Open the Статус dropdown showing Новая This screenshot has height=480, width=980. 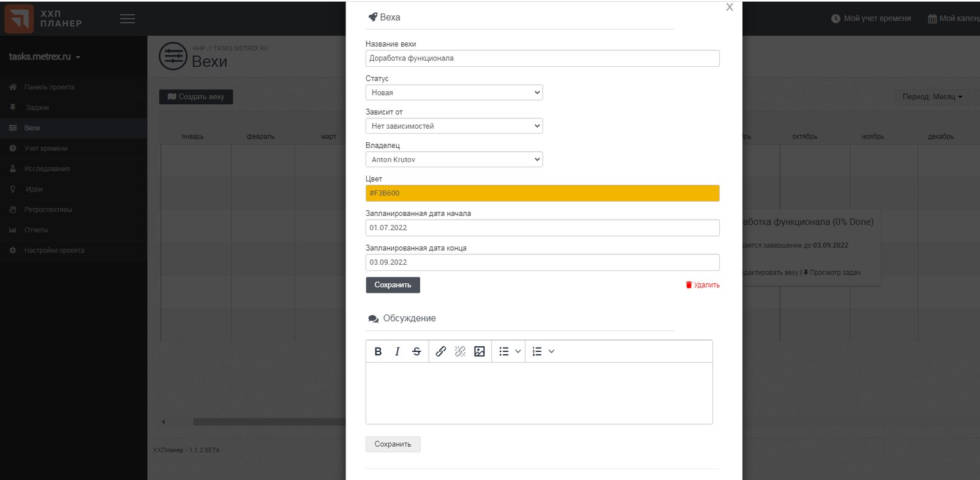(x=454, y=93)
